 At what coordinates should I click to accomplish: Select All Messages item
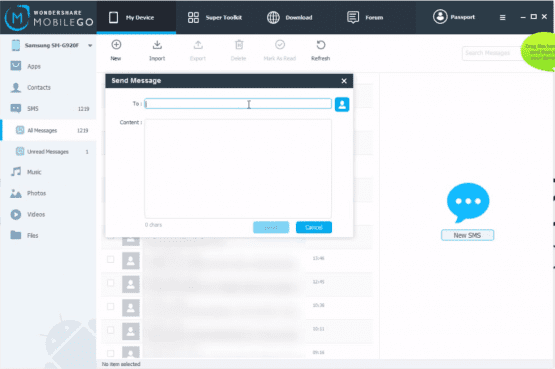[x=48, y=130]
